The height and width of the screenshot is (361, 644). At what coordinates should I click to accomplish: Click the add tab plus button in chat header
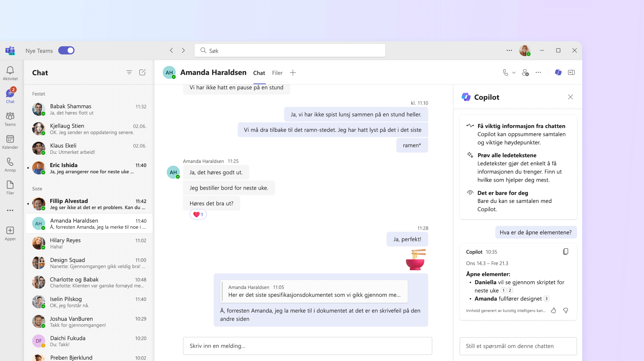tap(292, 72)
